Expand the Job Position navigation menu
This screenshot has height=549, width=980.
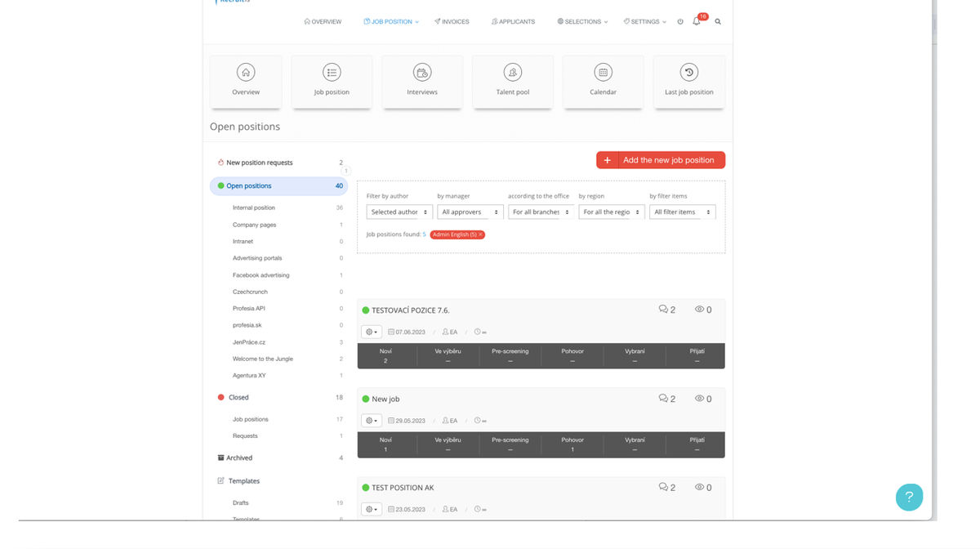tap(391, 22)
